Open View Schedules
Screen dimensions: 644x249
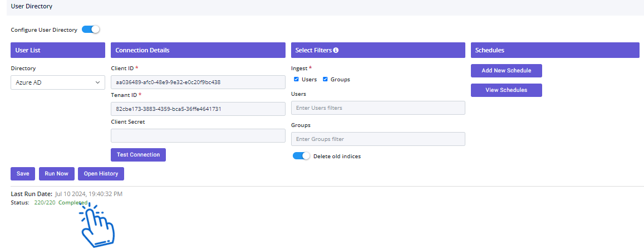(x=507, y=90)
